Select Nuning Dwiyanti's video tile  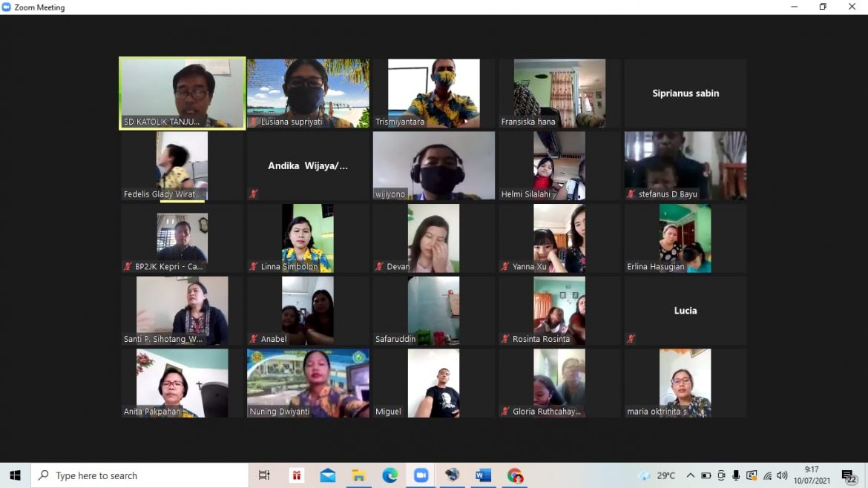308,383
